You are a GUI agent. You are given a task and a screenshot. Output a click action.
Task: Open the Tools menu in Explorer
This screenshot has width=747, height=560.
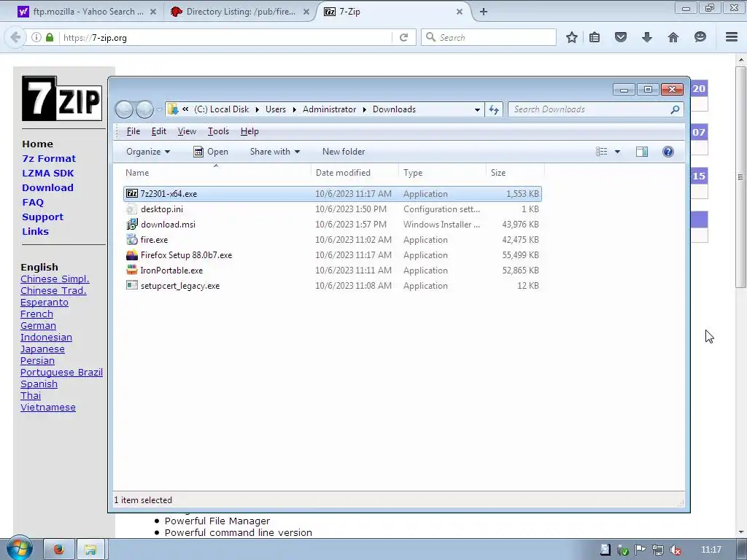pos(218,131)
